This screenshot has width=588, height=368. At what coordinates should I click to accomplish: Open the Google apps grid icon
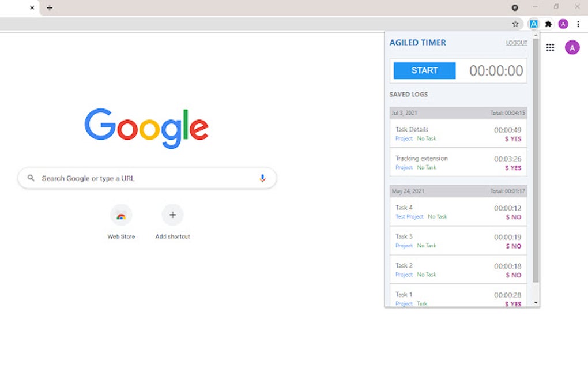(x=550, y=47)
